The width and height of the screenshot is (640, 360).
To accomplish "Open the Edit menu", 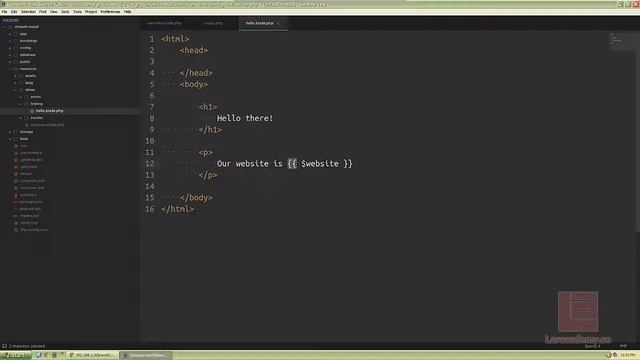I will click(14, 12).
